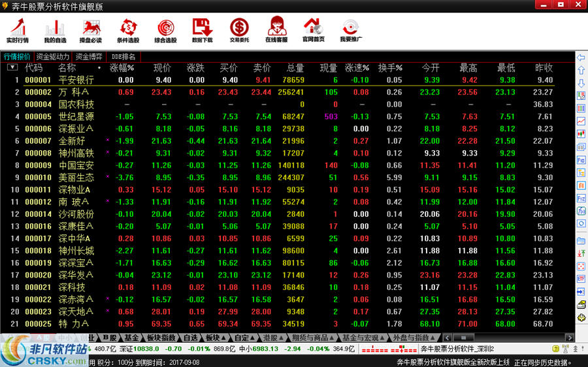Sort by the 昨收 column header

(544, 68)
